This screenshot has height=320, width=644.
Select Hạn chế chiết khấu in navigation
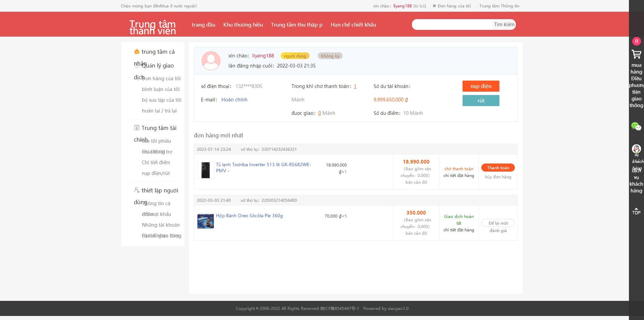click(x=353, y=25)
